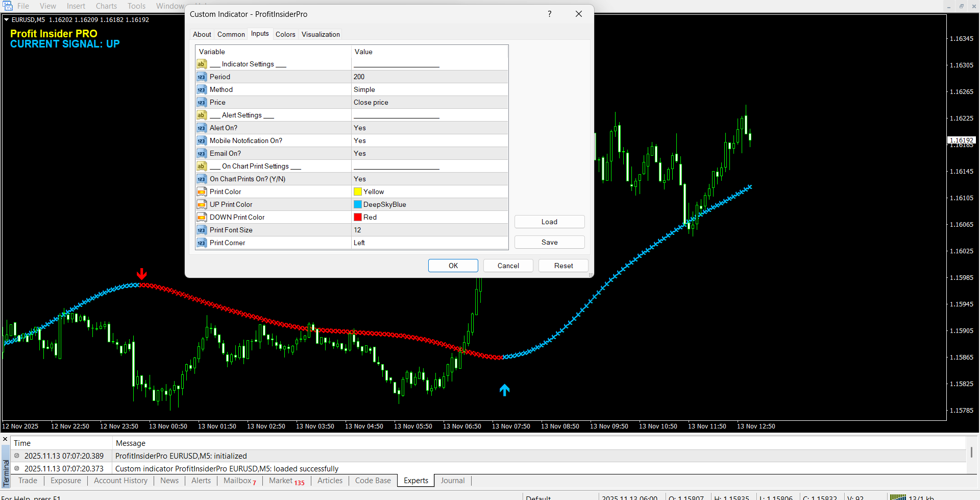Close the Terminal panel with the X icon
Viewport: 980px width, 500px height.
[x=5, y=439]
